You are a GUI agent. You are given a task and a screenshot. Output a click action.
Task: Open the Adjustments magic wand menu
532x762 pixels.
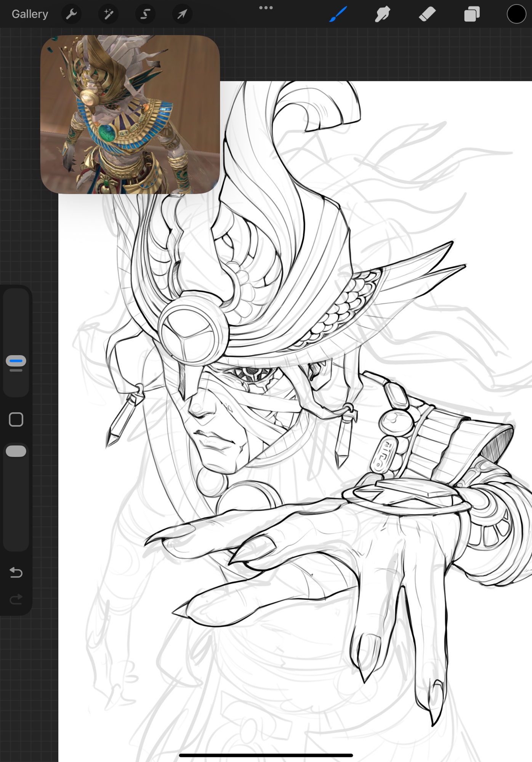pyautogui.click(x=108, y=14)
